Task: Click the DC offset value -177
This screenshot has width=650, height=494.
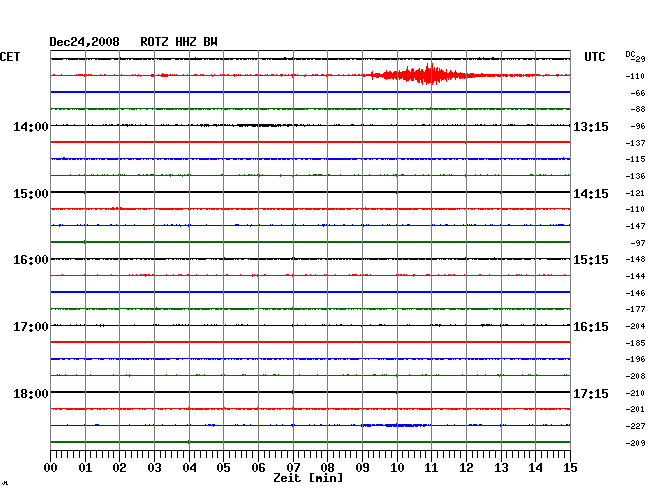Action: [x=635, y=310]
